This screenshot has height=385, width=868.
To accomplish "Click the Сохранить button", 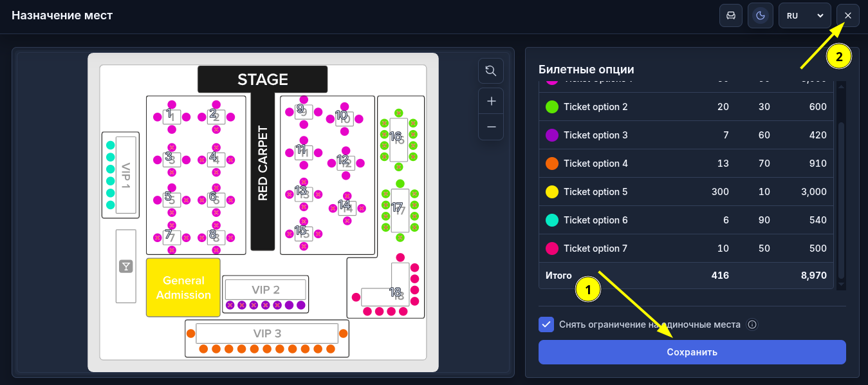I will pyautogui.click(x=692, y=352).
